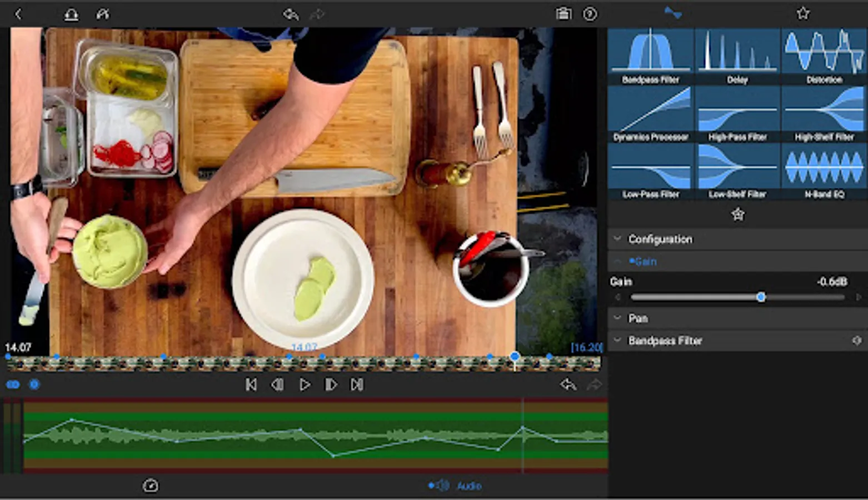The width and height of the screenshot is (868, 500).
Task: Toggle the link icon left of playback controls
Action: [13, 384]
